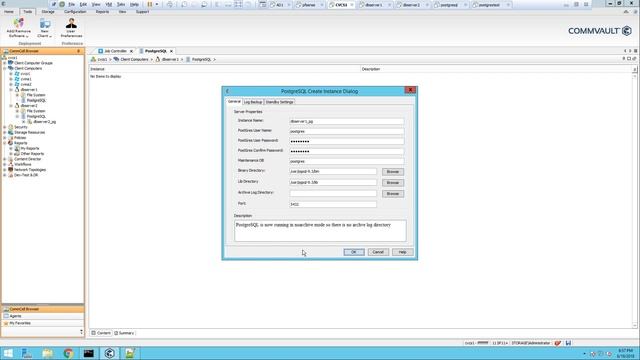Click dbserver1 in the breadcrumb
Screen dimensions: 640x360
coord(170,60)
